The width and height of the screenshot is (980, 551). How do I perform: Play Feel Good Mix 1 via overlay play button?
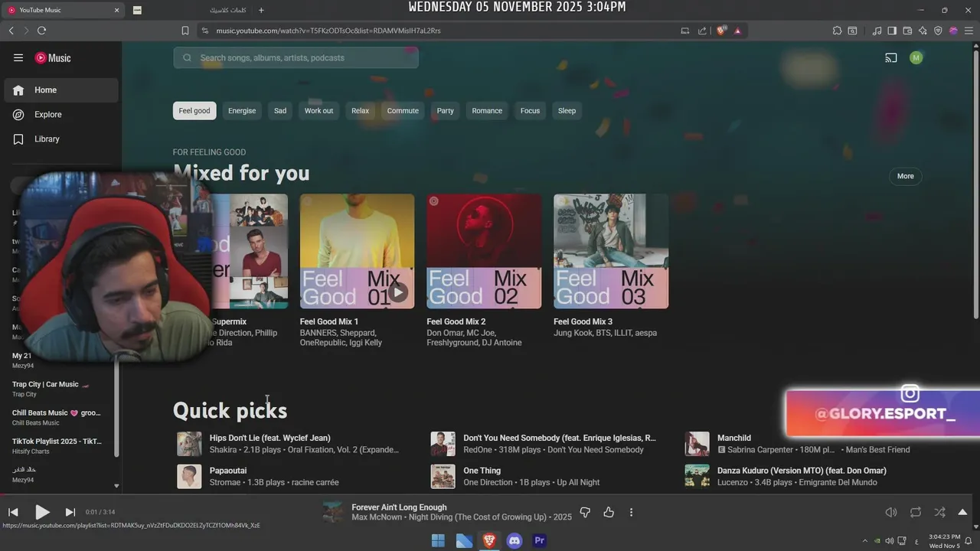(397, 292)
